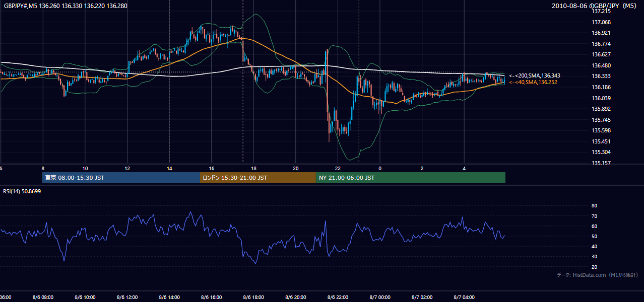This screenshot has width=644, height=302.
Task: Click the 8/7 00:00 time label
Action: [380, 297]
